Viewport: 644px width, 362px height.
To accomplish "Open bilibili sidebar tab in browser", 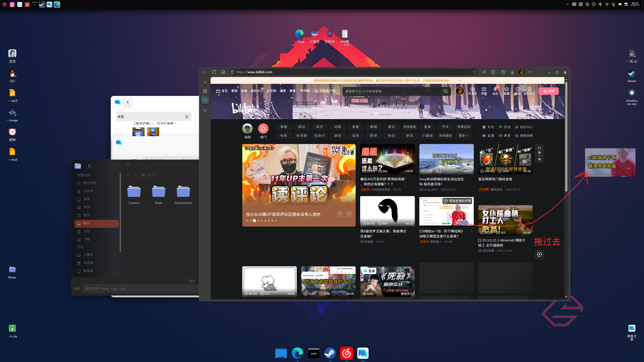I will point(205,100).
